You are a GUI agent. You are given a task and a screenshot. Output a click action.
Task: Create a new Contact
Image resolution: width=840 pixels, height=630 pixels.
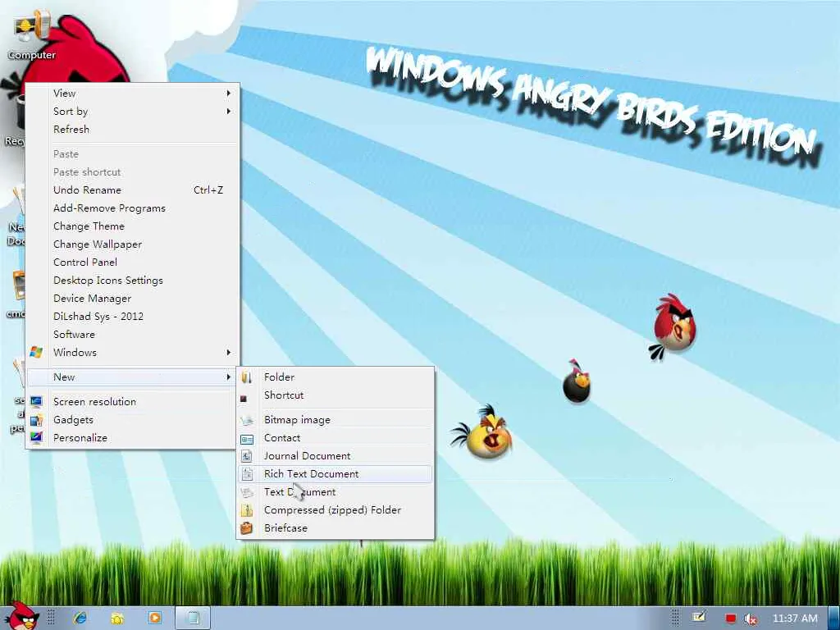tap(336, 438)
